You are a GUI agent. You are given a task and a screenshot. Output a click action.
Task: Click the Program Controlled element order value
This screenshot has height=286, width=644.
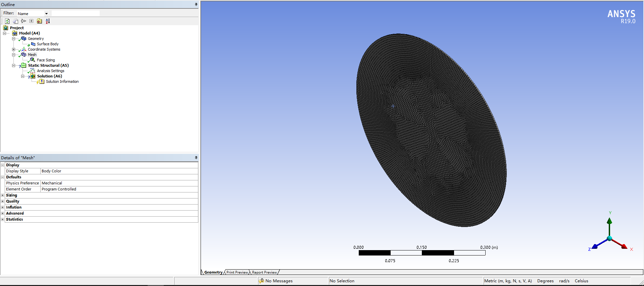pos(119,189)
